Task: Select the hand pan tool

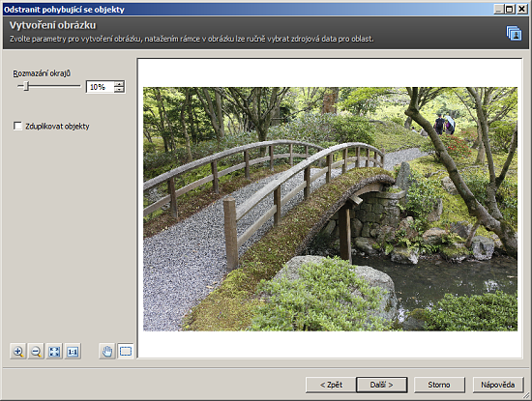Action: click(107, 351)
